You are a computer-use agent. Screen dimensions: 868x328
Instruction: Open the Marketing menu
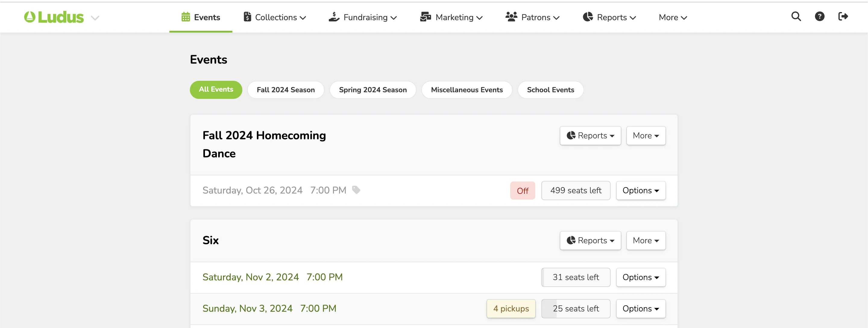[x=451, y=17]
